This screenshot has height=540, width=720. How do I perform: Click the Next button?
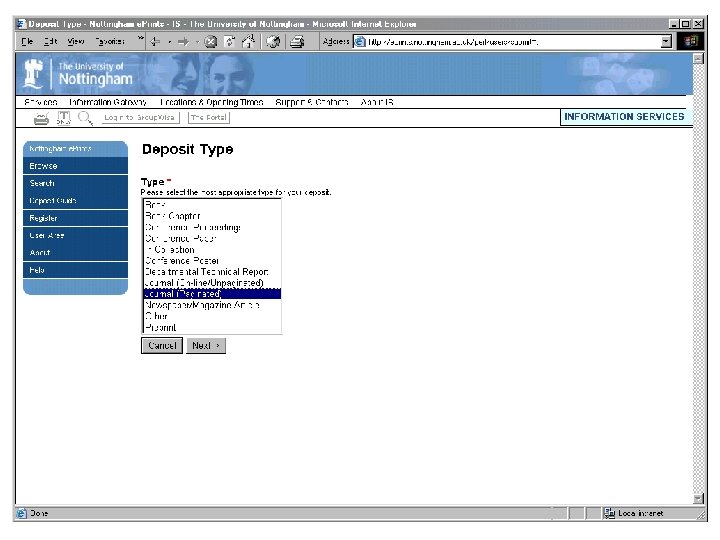[206, 345]
